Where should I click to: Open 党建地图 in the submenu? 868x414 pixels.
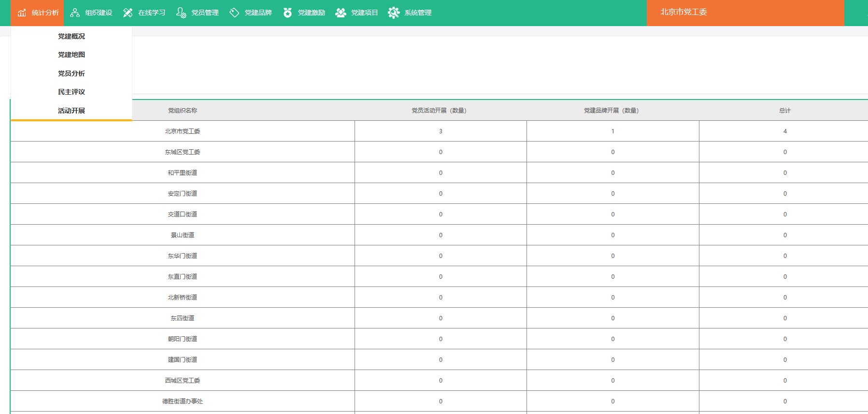pos(71,55)
